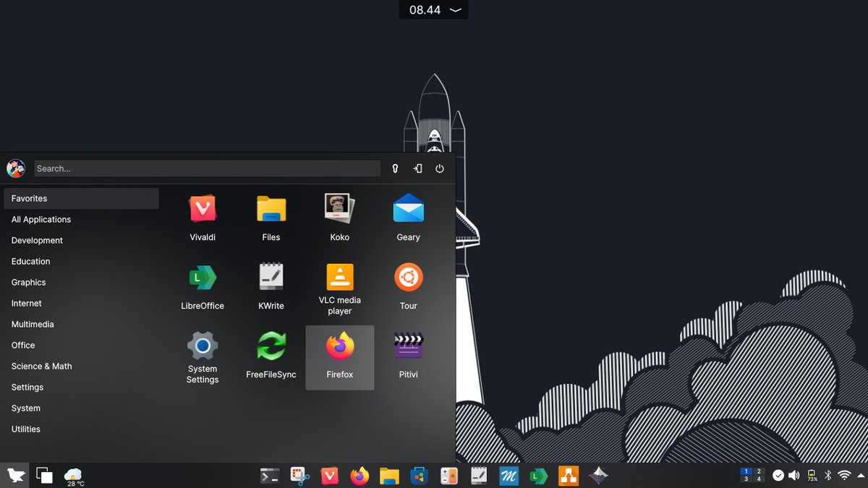Open the Office category
This screenshot has width=868, height=488.
tap(81, 345)
